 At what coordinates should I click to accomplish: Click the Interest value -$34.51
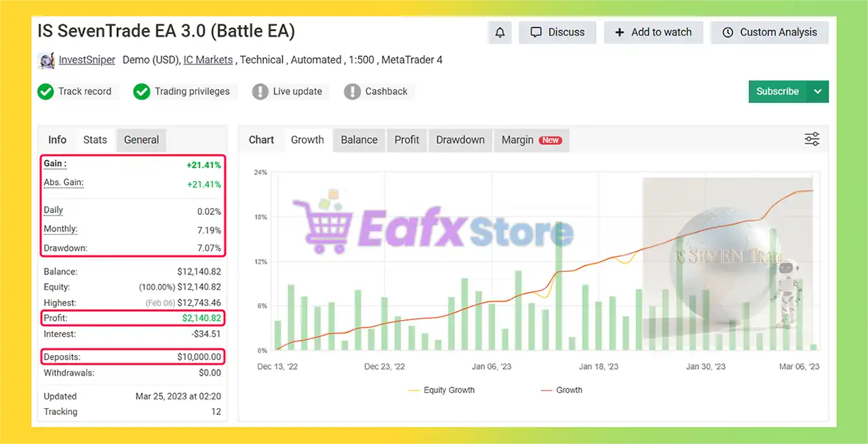pyautogui.click(x=206, y=334)
